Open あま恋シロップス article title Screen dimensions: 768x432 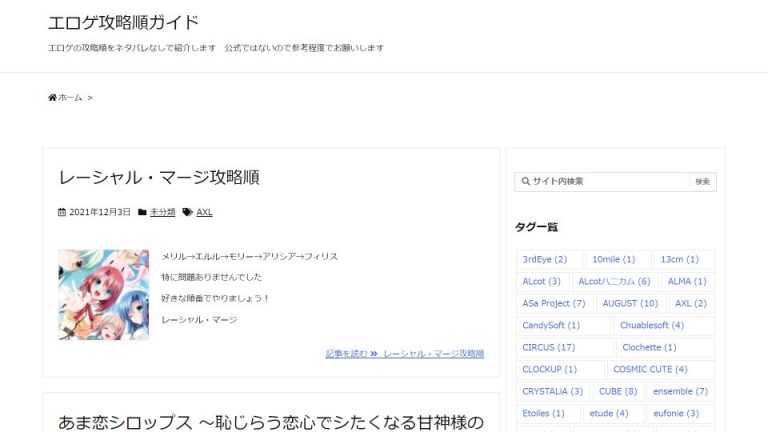pos(270,422)
